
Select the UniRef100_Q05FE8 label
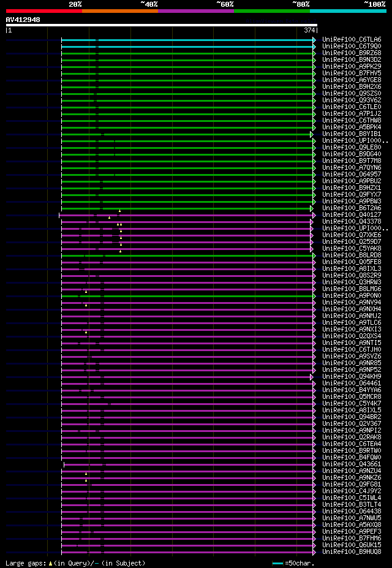(352, 262)
